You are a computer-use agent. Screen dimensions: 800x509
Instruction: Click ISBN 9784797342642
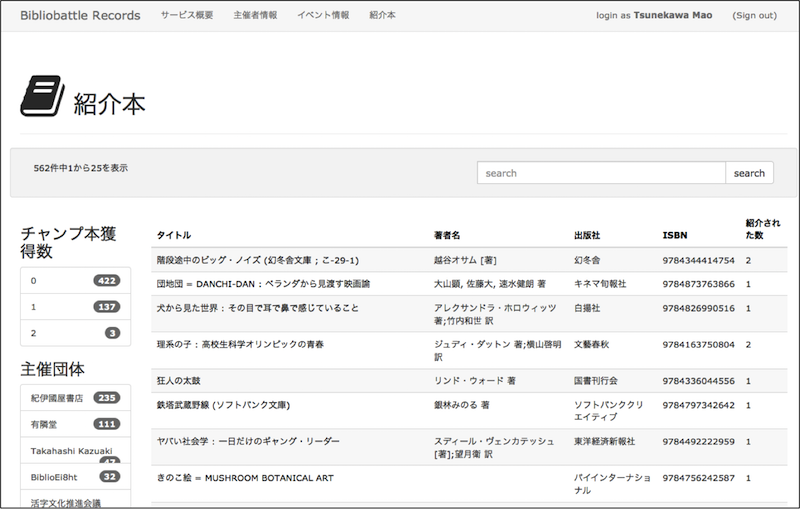point(698,405)
